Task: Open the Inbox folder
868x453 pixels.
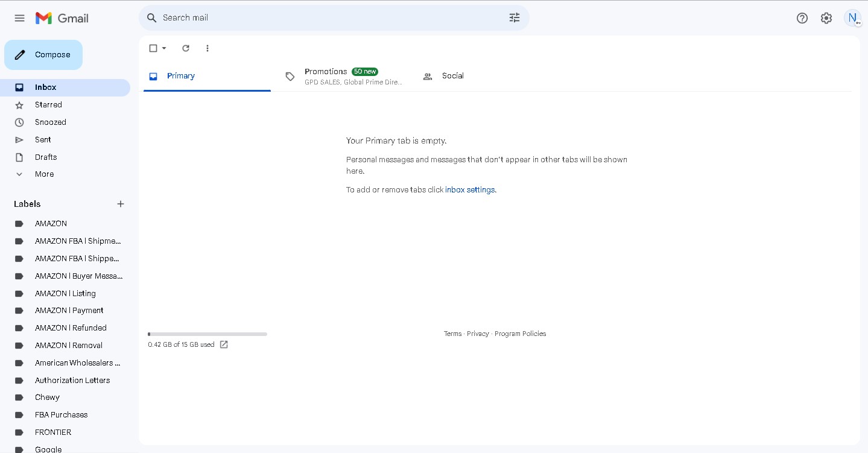Action: click(65, 87)
